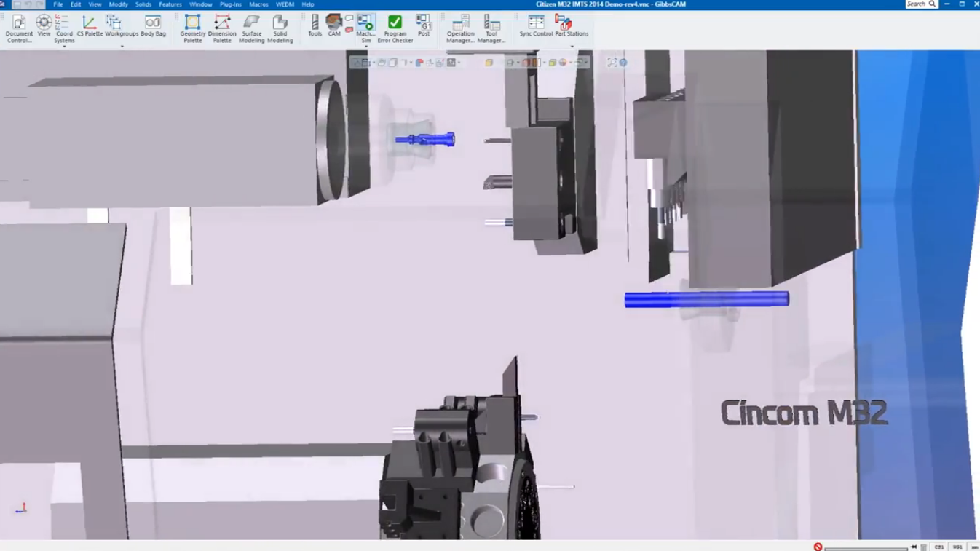The height and width of the screenshot is (551, 980).
Task: Click the yellow cube icon in viewport toolbar
Action: point(489,63)
